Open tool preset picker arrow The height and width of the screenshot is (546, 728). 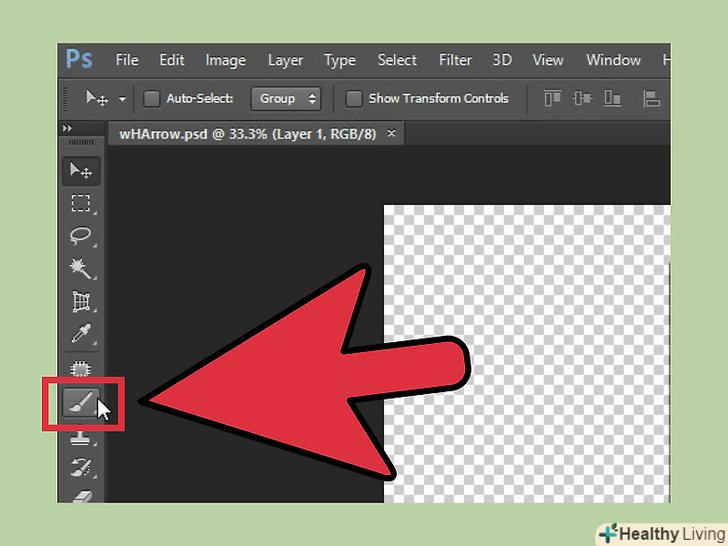(x=122, y=99)
